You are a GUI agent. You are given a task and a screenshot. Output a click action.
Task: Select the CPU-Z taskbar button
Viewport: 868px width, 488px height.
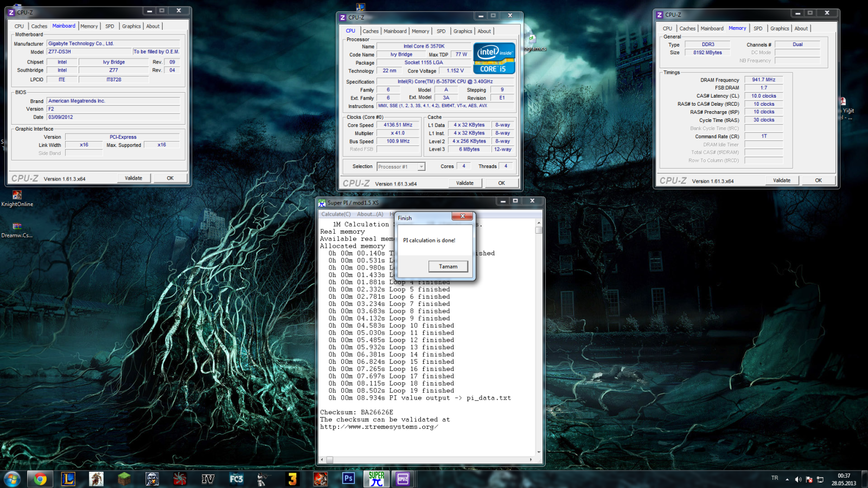pos(403,479)
